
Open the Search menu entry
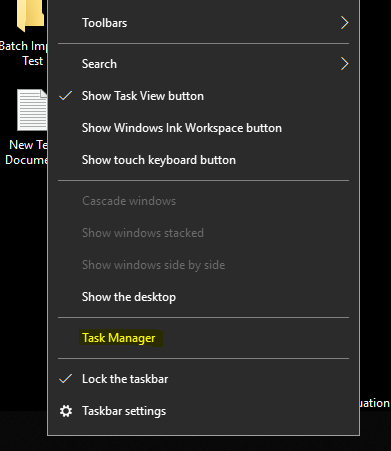tap(203, 64)
